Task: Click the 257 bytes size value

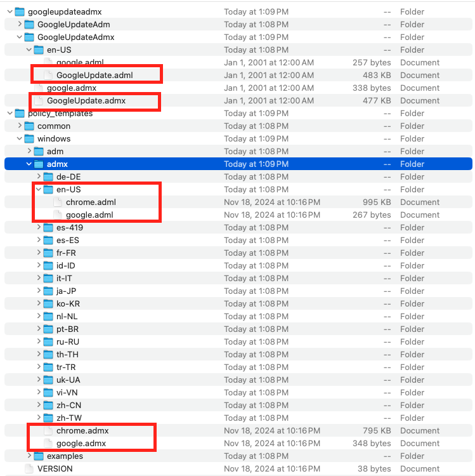Action: pos(372,63)
